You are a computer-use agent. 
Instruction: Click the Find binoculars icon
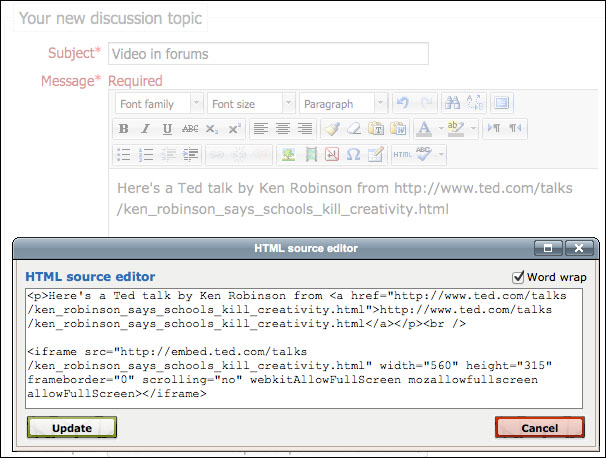[x=452, y=103]
